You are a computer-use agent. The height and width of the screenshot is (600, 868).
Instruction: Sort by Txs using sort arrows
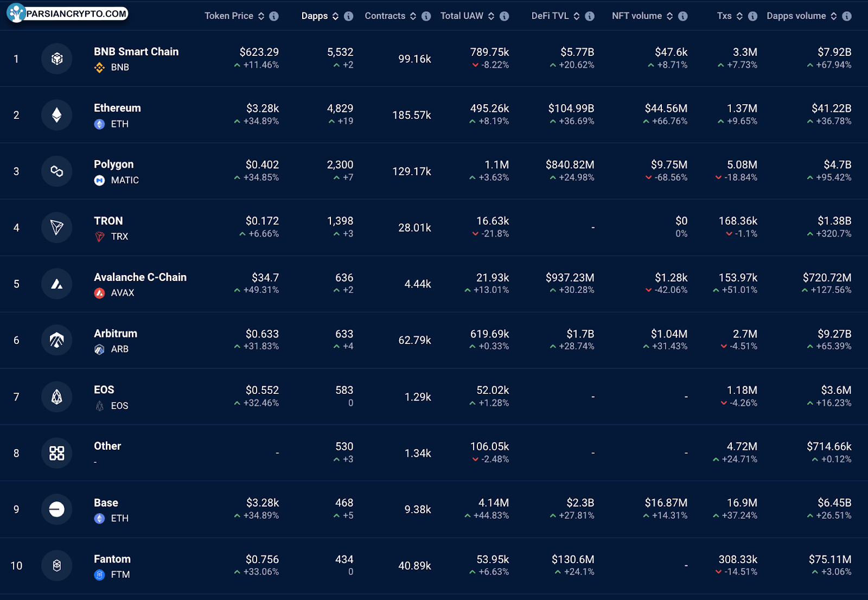(x=739, y=16)
